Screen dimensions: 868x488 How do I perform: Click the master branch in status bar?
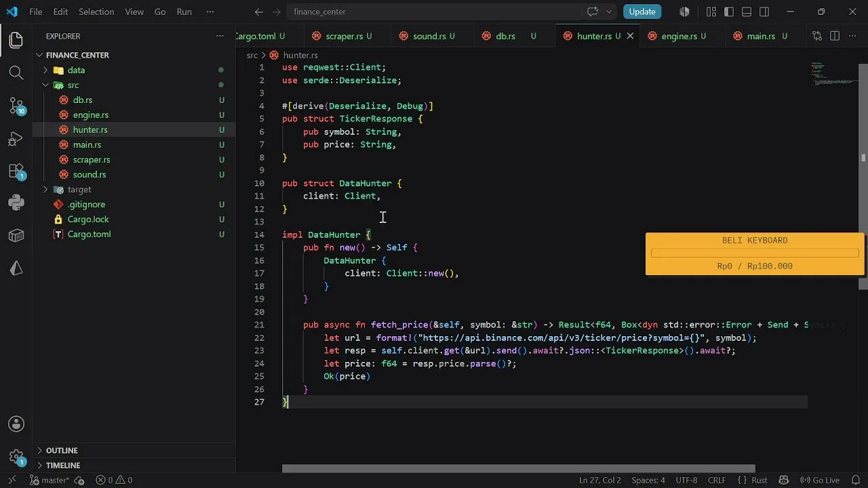click(x=50, y=480)
